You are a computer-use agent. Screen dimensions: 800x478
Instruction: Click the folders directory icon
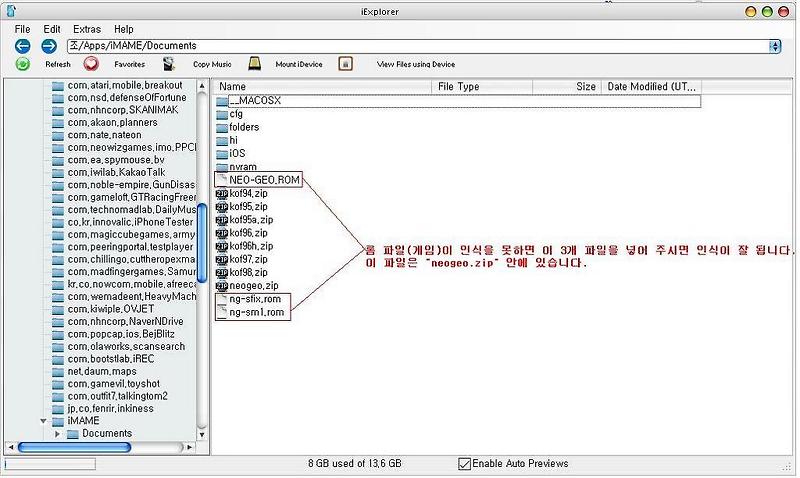coord(221,128)
